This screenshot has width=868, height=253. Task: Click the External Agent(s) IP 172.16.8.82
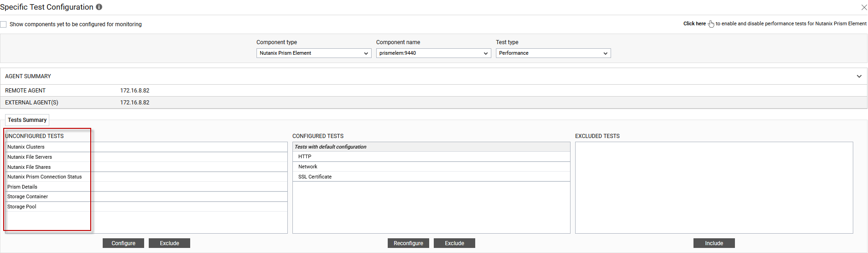(x=135, y=103)
